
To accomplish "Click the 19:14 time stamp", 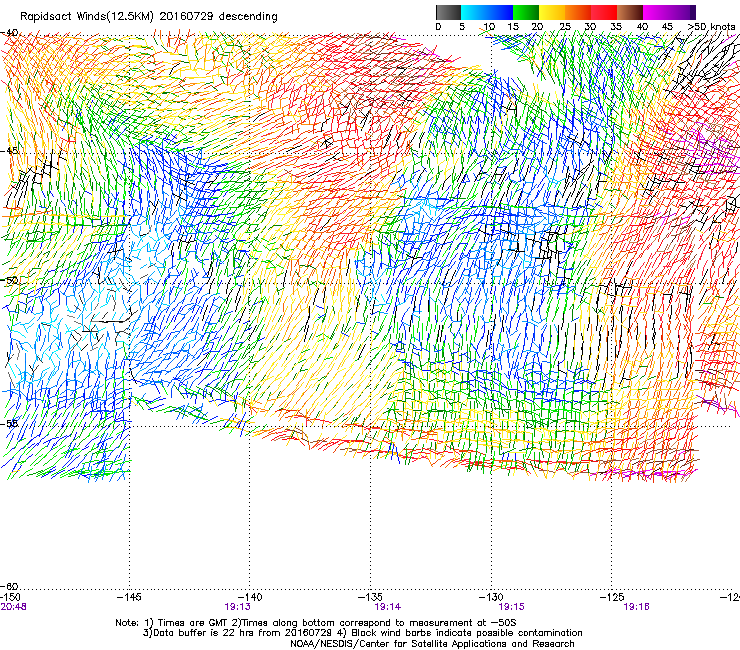I will tap(387, 607).
